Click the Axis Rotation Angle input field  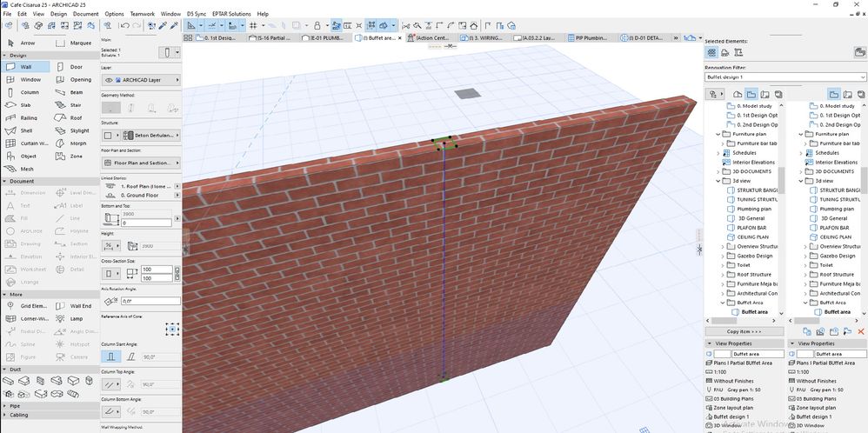click(150, 301)
